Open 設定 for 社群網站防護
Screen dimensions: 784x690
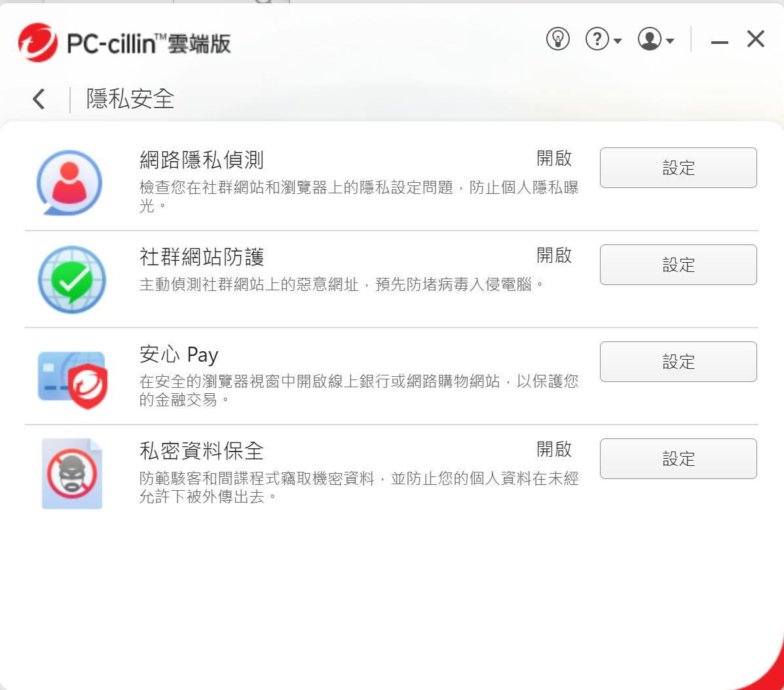pyautogui.click(x=678, y=265)
